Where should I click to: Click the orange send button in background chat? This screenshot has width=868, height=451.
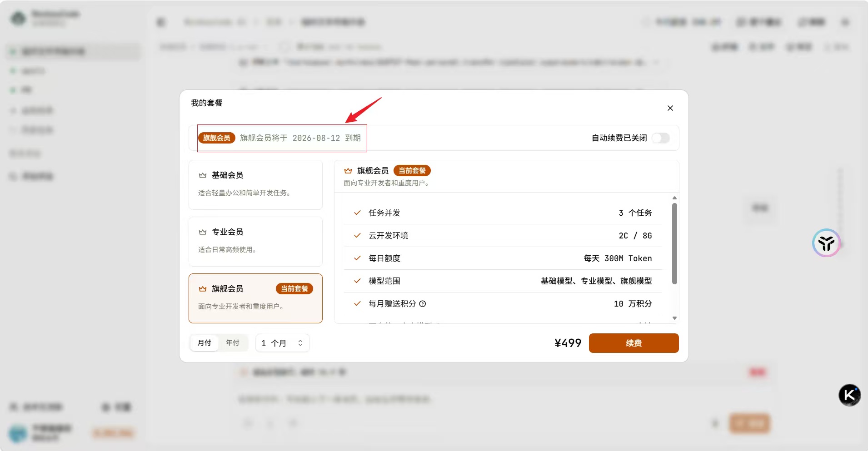click(x=749, y=424)
